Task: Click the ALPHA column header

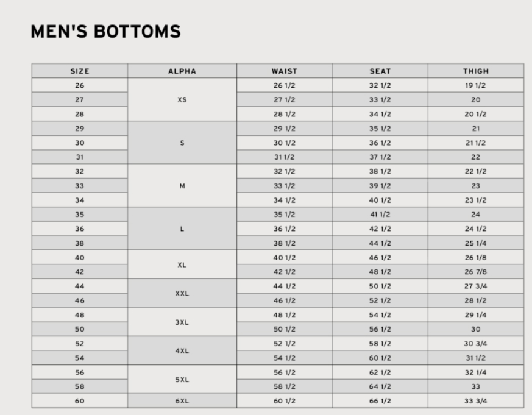Action: pyautogui.click(x=182, y=71)
